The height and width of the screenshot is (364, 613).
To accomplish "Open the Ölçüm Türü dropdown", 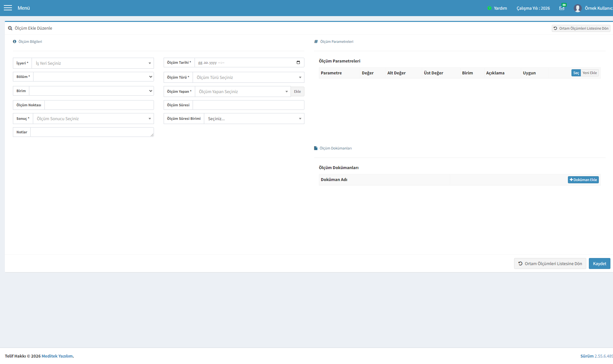I will (x=248, y=77).
